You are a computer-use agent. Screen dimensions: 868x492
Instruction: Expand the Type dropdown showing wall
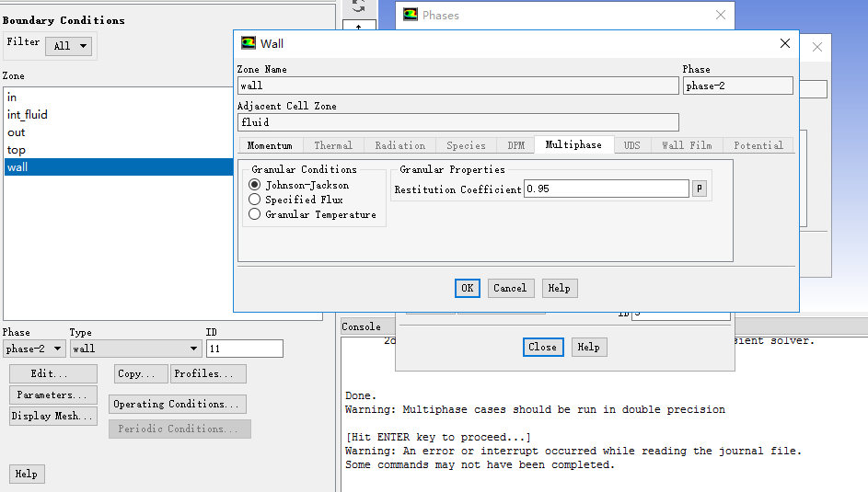tap(135, 349)
